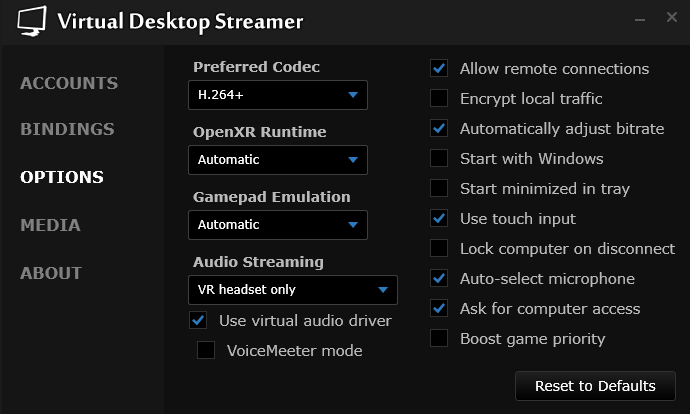Viewport: 690px width, 414px height.
Task: Disable Use touch input checkbox
Action: (x=439, y=218)
